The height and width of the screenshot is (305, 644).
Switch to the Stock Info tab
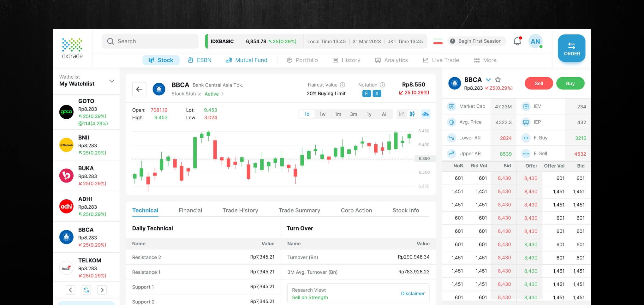406,210
